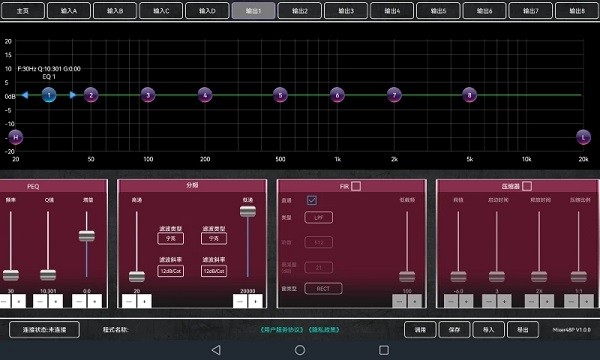
Task: Increase high-pass frequency with plus under 20
Action: 144,301
